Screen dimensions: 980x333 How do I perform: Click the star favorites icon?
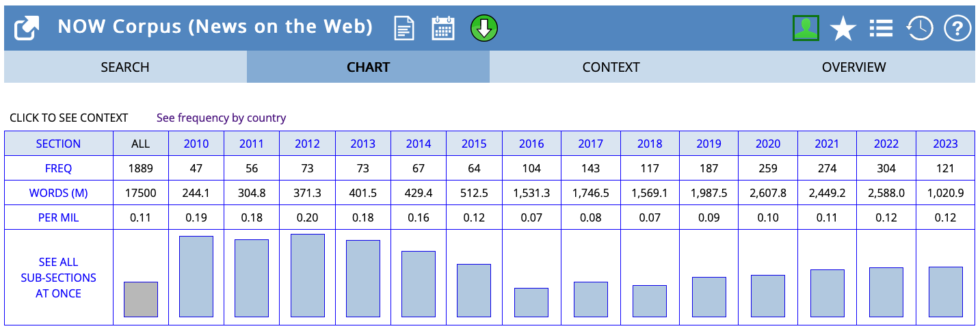[x=843, y=28]
